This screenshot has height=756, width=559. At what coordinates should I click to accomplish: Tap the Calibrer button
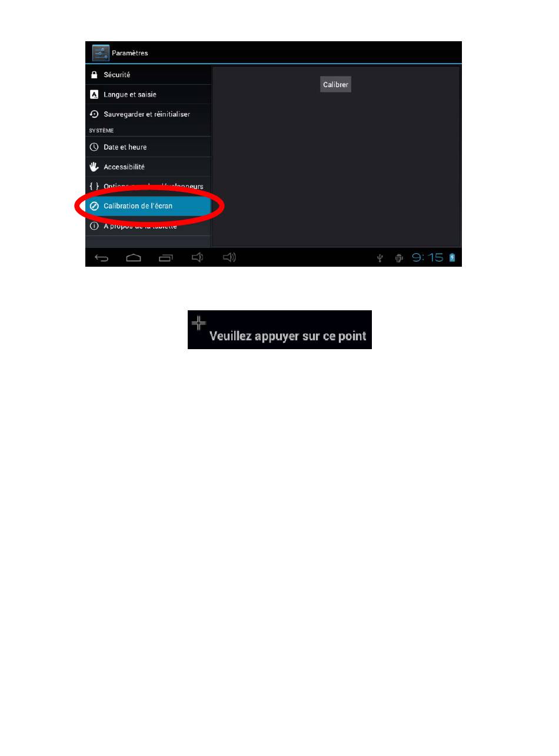tap(335, 84)
